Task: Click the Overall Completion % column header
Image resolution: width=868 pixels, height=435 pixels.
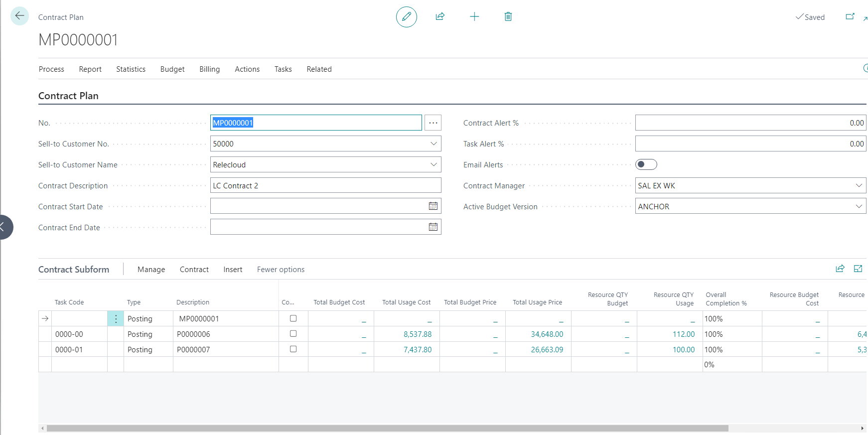Action: [726, 299]
